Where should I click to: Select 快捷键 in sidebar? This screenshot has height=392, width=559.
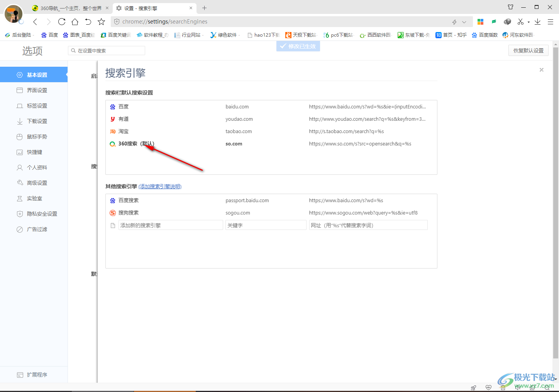tap(34, 152)
